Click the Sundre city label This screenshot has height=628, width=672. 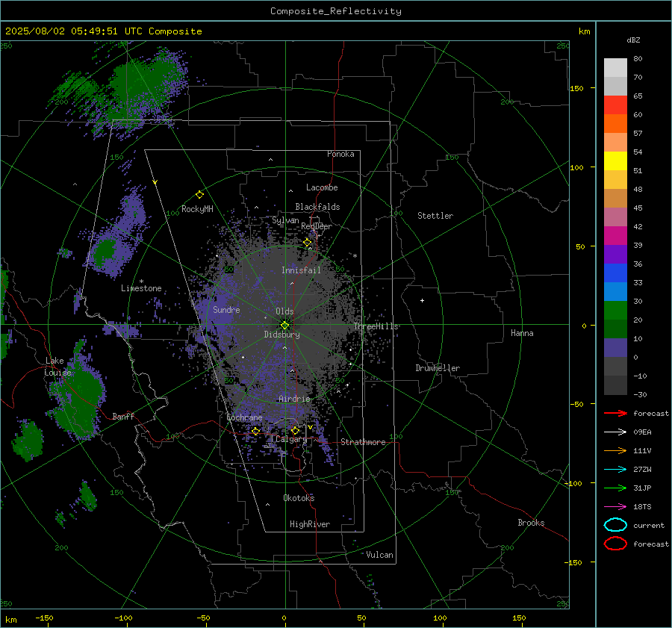pyautogui.click(x=226, y=309)
